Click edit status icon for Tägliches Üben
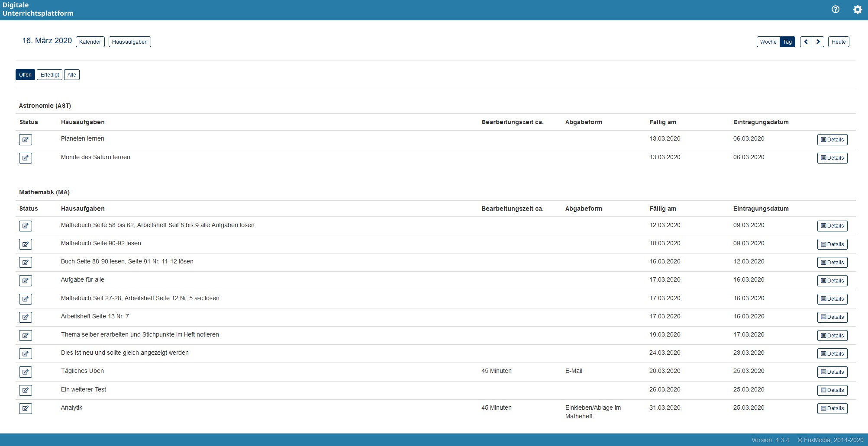 (x=26, y=372)
